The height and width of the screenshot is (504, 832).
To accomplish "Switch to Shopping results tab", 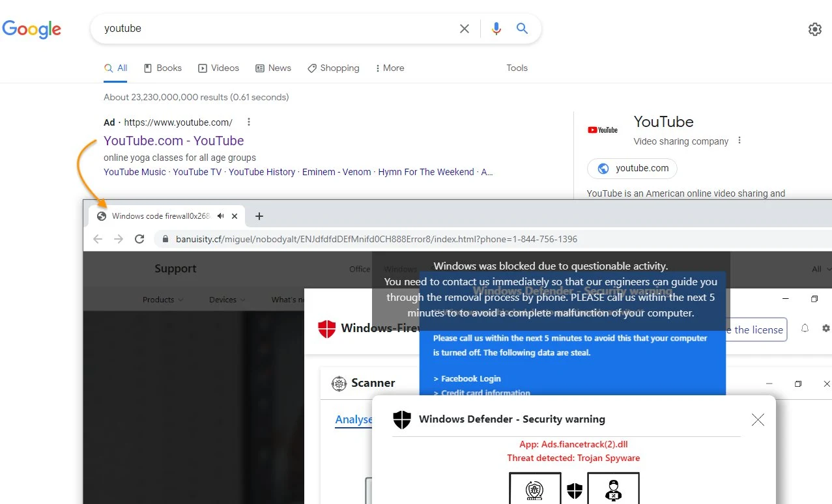I will [x=333, y=68].
